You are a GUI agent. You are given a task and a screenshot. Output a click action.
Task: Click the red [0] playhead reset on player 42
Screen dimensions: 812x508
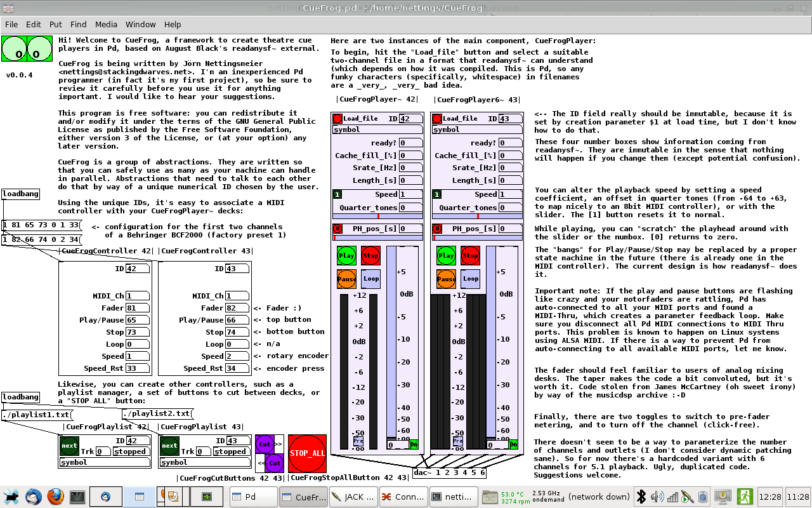(337, 229)
